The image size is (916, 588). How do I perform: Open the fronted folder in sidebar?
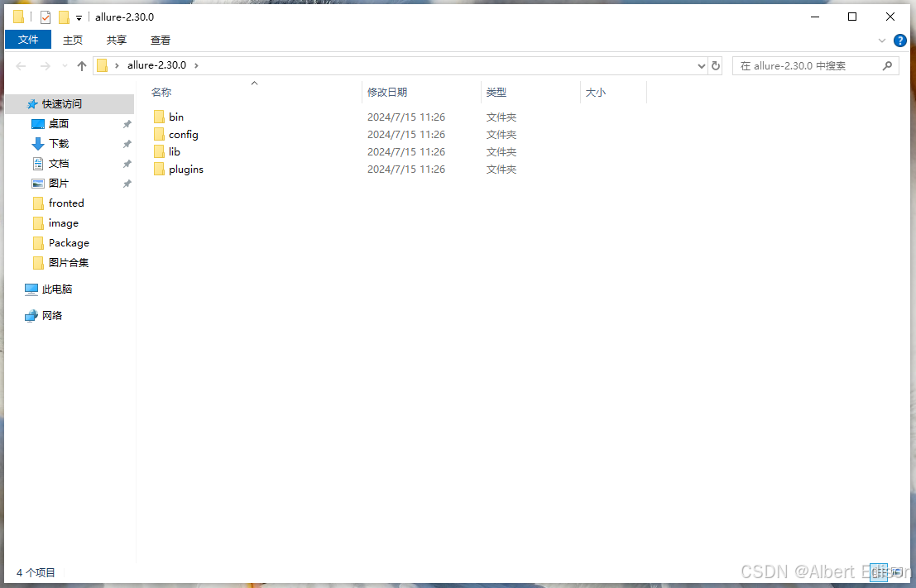66,203
